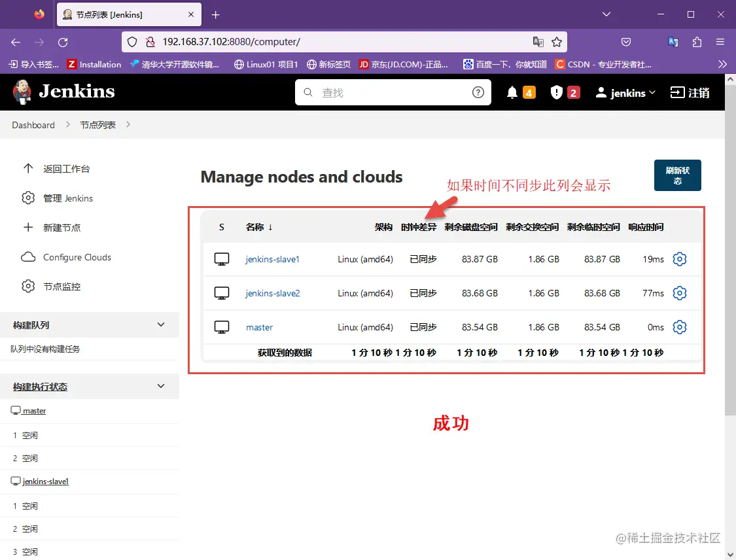Select the 节点列表 [Jenkins] browser tab
The height and width of the screenshot is (560, 736).
(x=129, y=14)
